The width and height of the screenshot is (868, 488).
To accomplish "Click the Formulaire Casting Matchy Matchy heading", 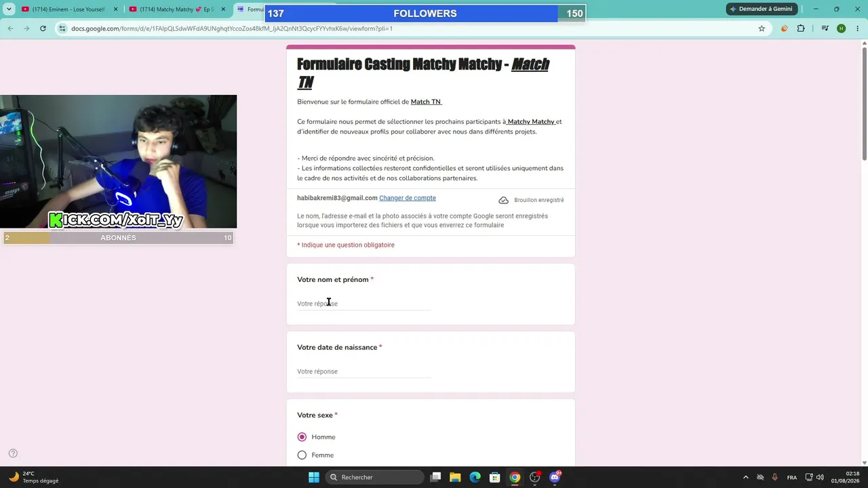I will (x=423, y=73).
